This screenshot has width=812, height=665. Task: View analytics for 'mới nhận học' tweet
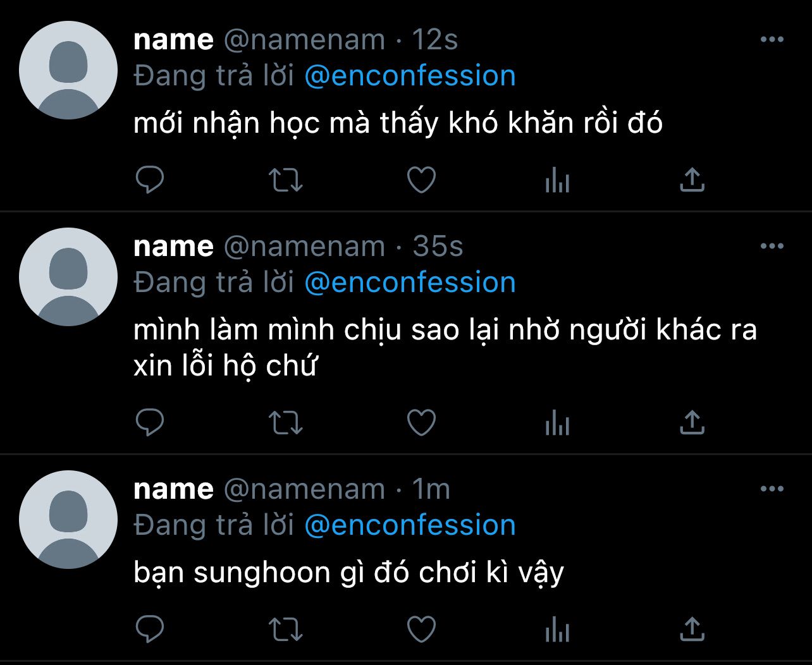557,181
